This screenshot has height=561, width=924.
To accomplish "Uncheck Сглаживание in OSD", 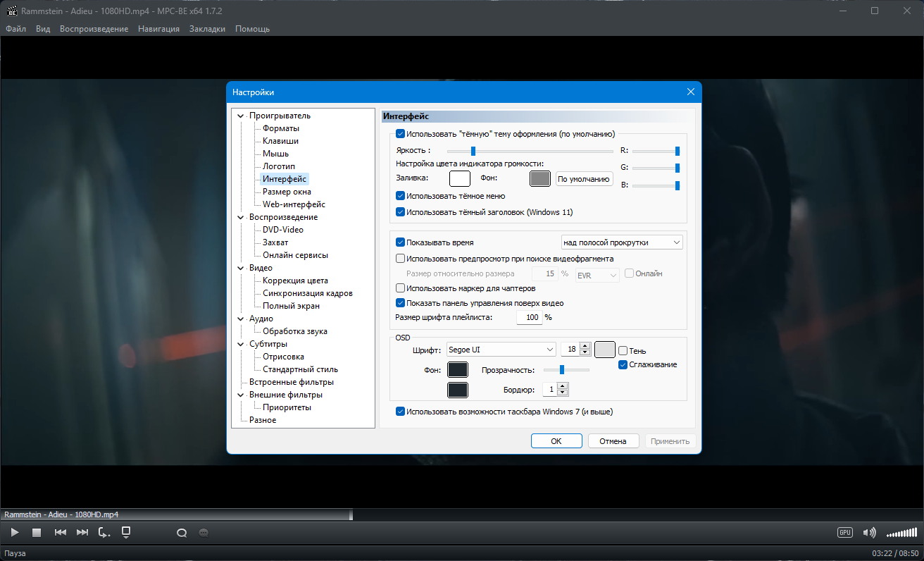I will (x=623, y=364).
